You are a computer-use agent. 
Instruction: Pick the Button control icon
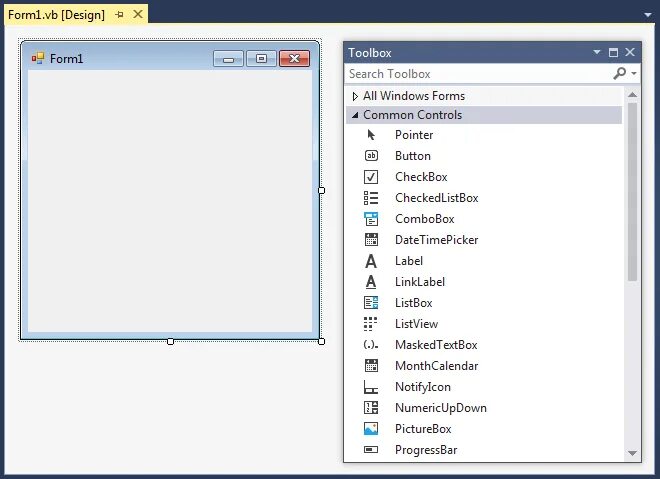(371, 156)
